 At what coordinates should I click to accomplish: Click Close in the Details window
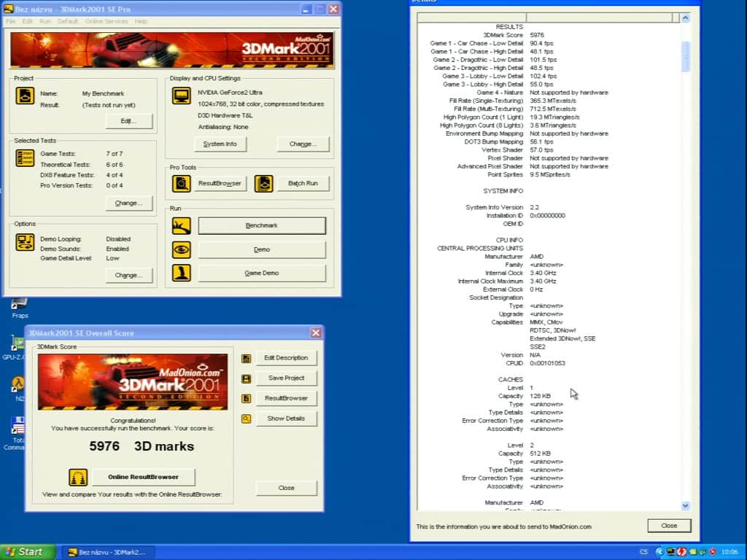click(669, 526)
